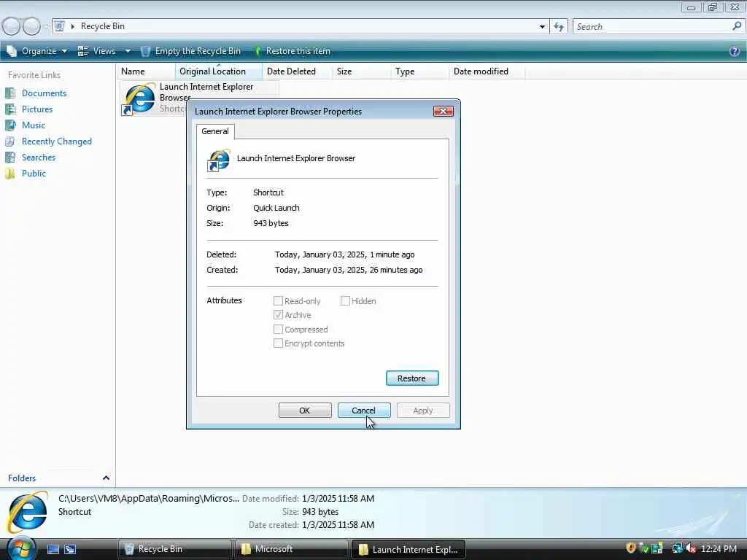Sort by Date modified column header
This screenshot has width=747, height=560.
click(487, 71)
